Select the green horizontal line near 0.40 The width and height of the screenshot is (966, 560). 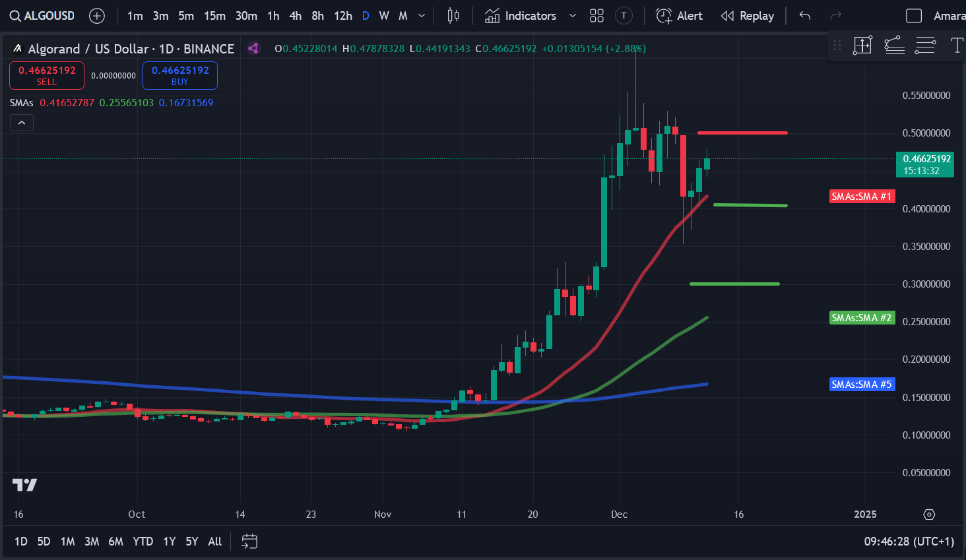[x=750, y=205]
